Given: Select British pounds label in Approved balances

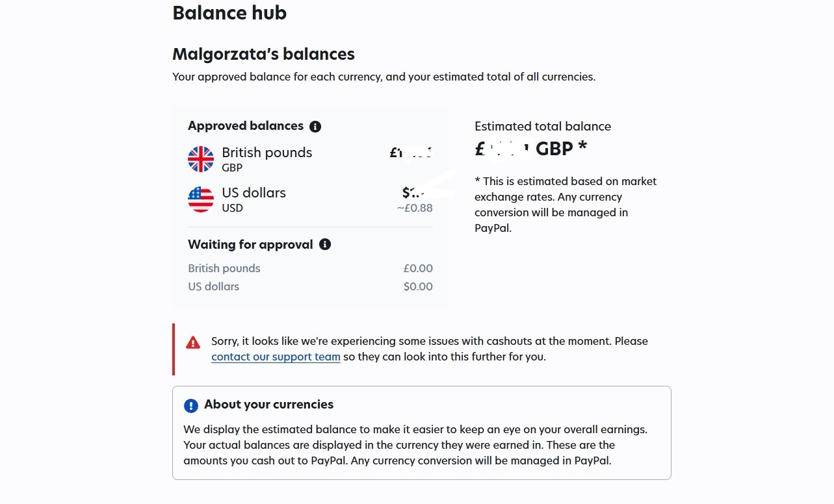Looking at the screenshot, I should click(267, 153).
